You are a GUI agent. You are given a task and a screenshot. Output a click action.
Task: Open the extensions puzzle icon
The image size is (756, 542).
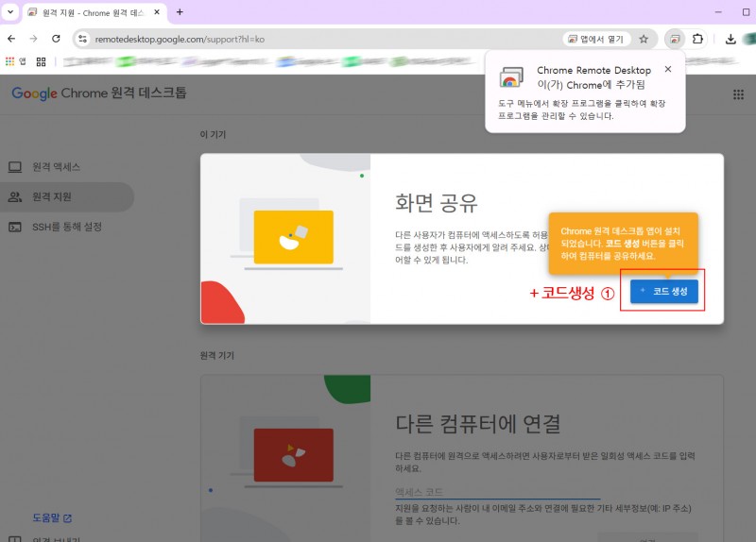[x=697, y=39]
